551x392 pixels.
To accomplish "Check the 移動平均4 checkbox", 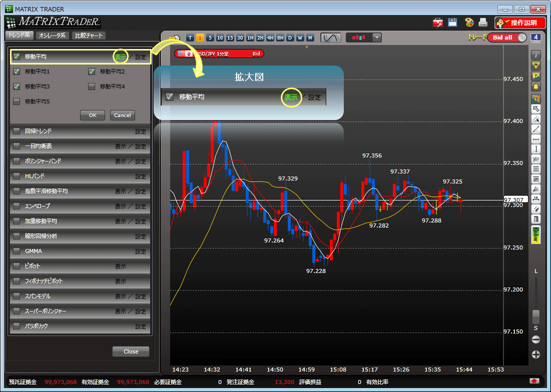I will 92,86.
